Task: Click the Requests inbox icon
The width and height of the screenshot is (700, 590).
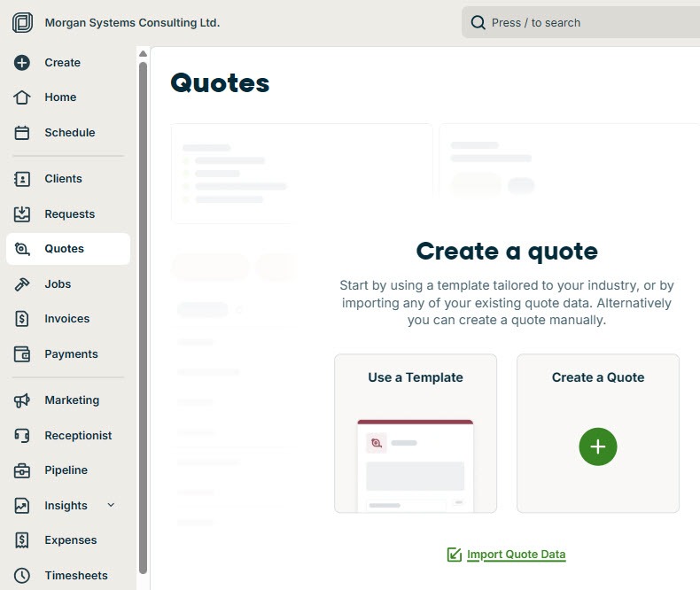Action: click(22, 214)
